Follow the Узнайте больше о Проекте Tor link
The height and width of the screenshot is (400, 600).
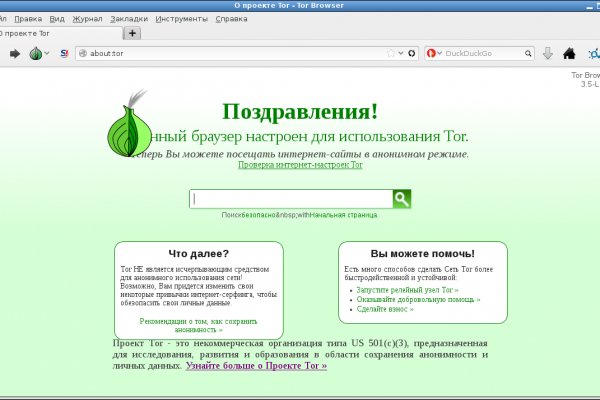click(256, 366)
